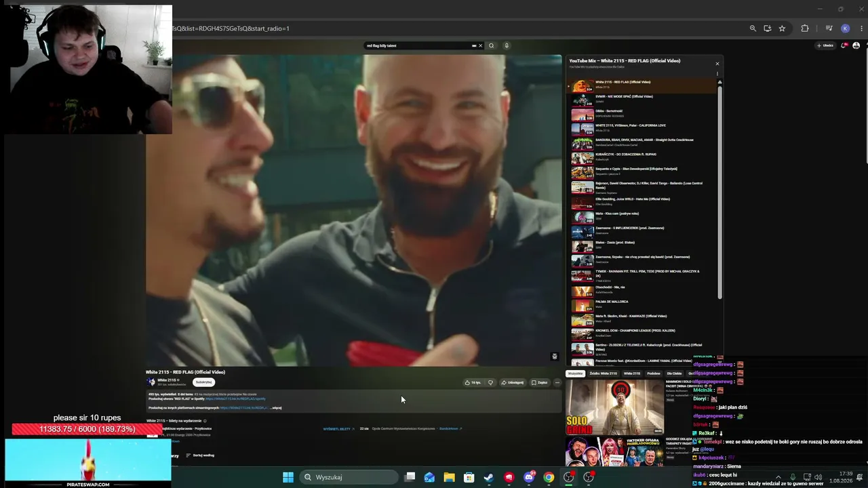Screen dimensions: 868x488
Task: Click the YouTube Create (Utwórz) button
Action: point(825,45)
